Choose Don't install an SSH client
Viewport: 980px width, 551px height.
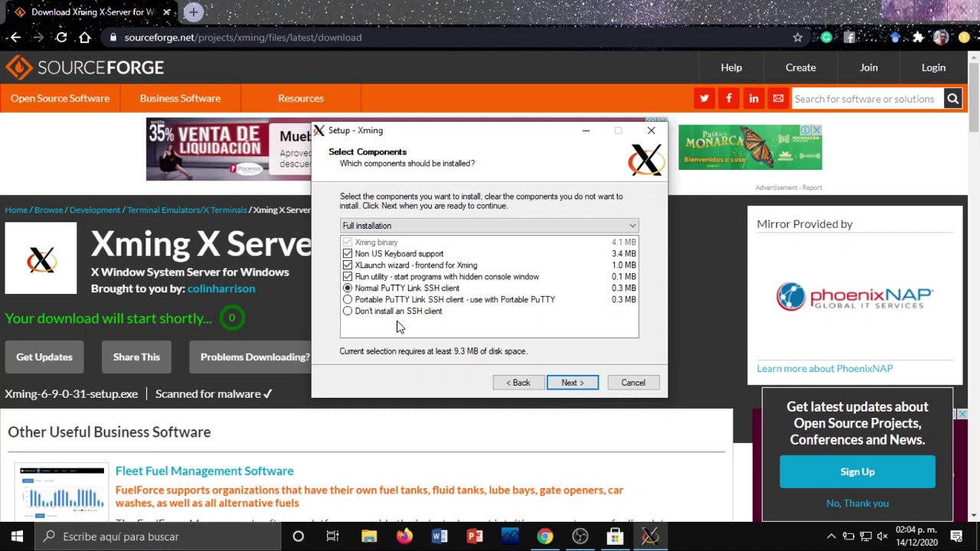(x=348, y=311)
